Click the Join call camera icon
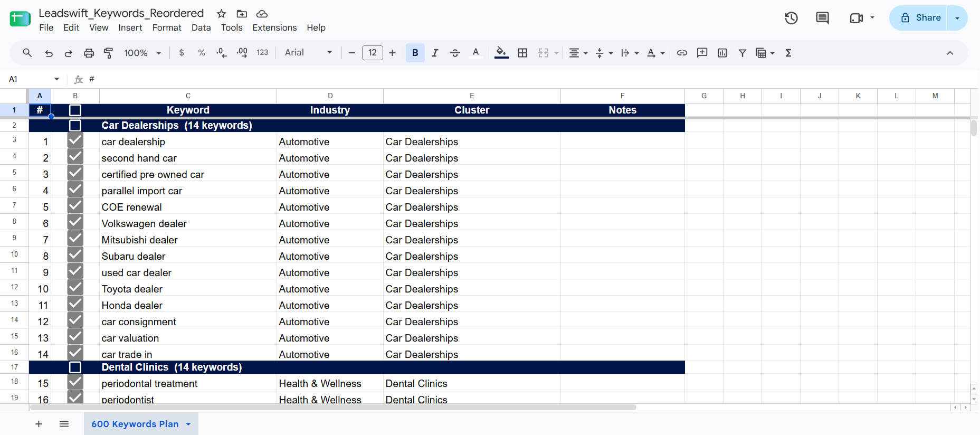980x435 pixels. click(856, 18)
